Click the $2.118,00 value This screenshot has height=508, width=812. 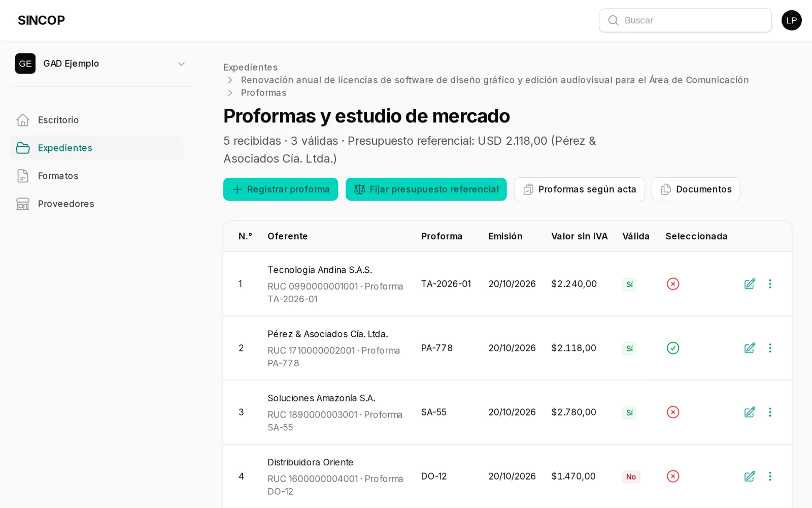tap(574, 348)
